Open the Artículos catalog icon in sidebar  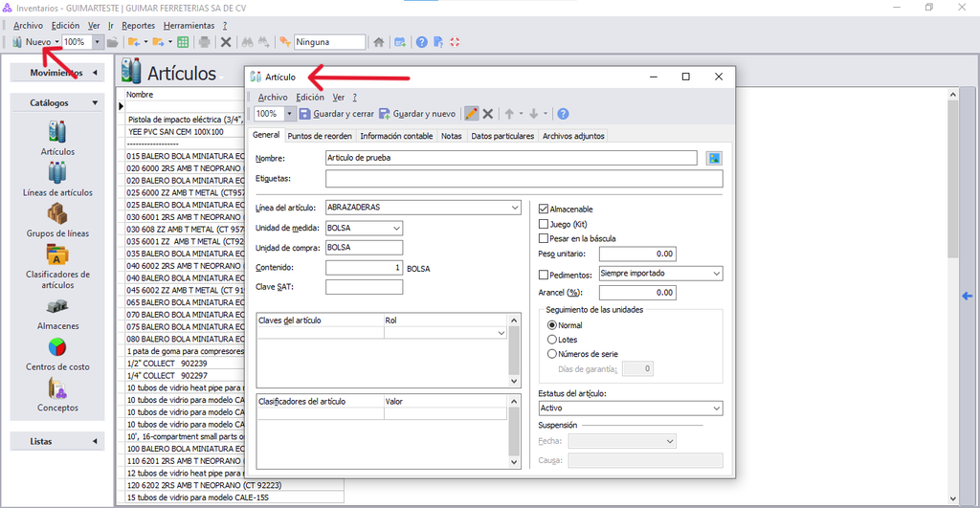[x=57, y=132]
